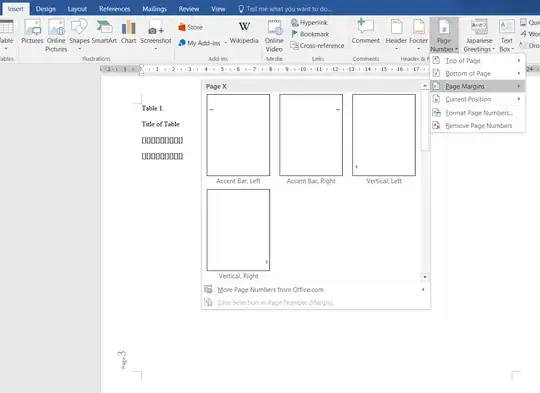Insert a Cross-reference
The image size is (540, 393).
[317, 45]
